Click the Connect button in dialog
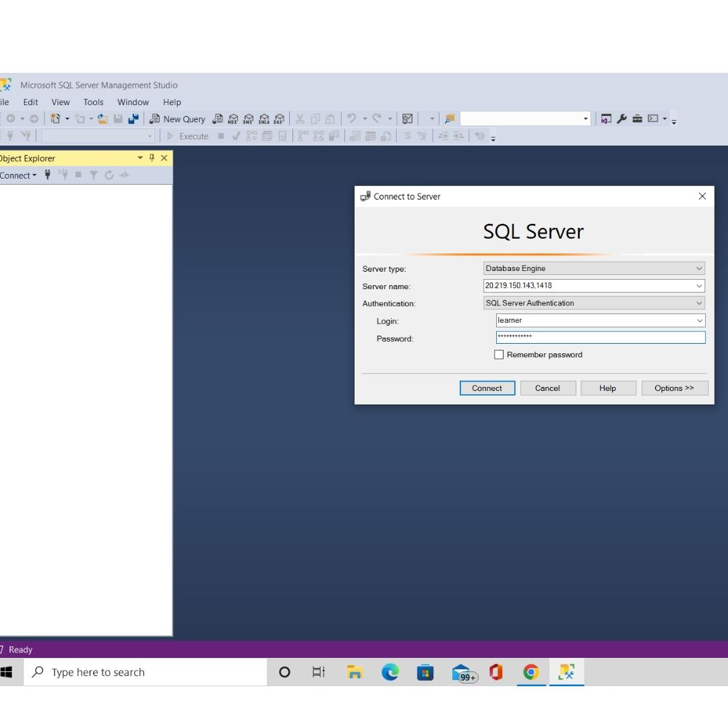728x728 pixels. coord(487,388)
